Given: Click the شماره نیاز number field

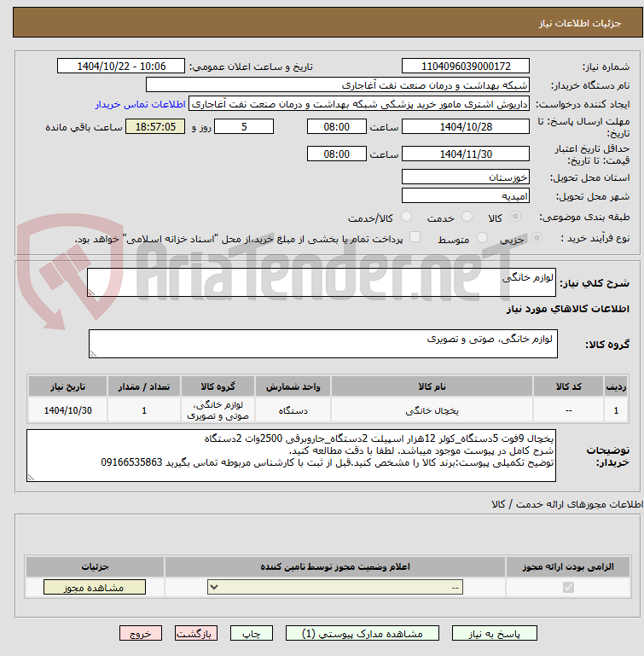Looking at the screenshot, I should (x=466, y=66).
